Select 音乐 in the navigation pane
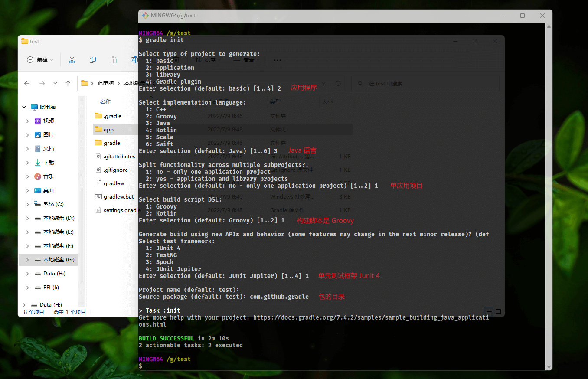This screenshot has width=588, height=379. point(49,176)
